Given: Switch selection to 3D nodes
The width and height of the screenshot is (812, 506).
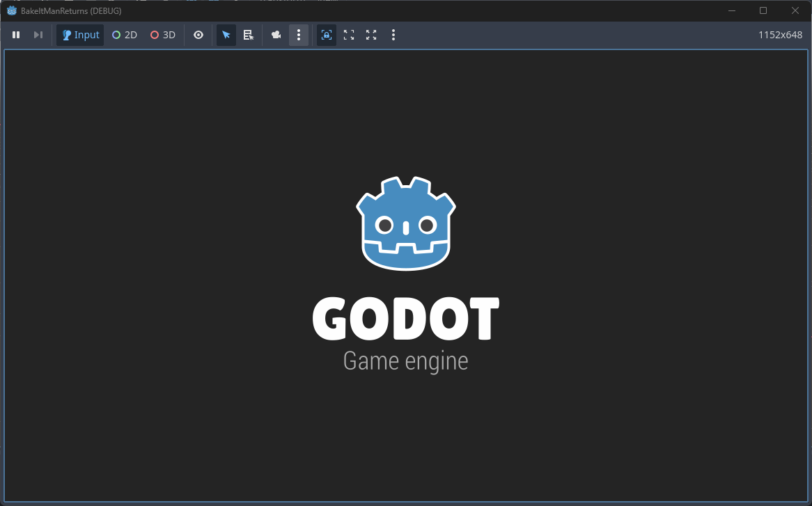Looking at the screenshot, I should (x=162, y=35).
